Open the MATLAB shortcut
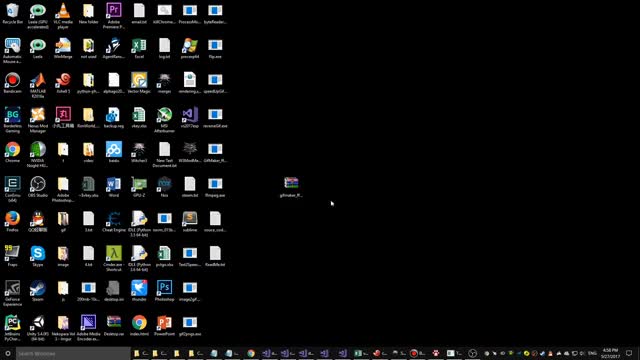 [x=38, y=85]
